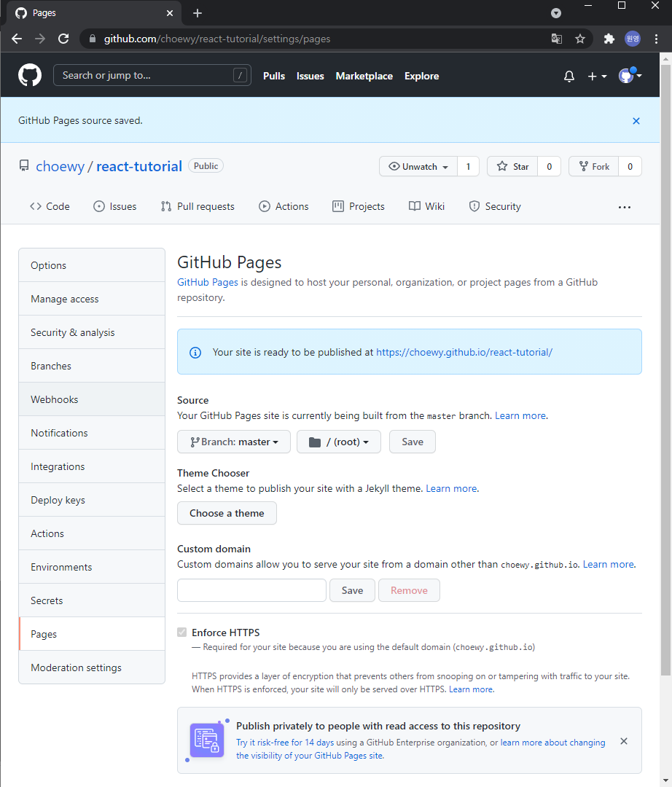Switch to the Wiki tab
The image size is (672, 787).
click(x=426, y=206)
